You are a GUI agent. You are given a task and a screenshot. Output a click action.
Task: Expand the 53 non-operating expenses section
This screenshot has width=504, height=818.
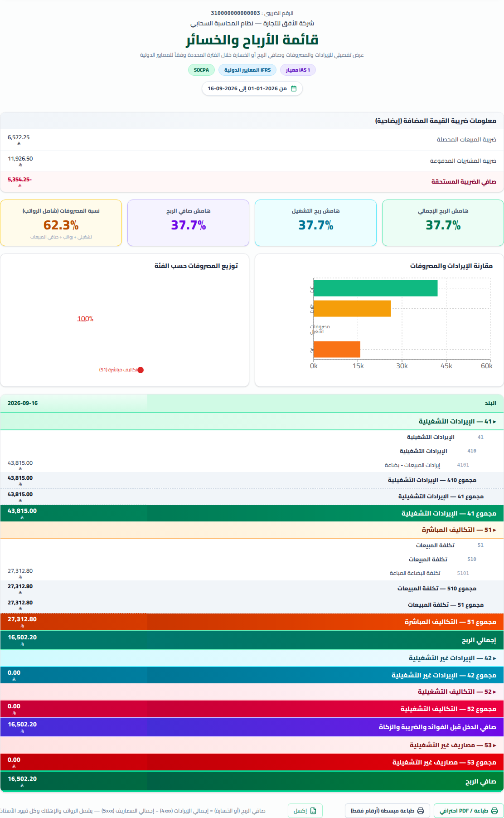pos(252,745)
